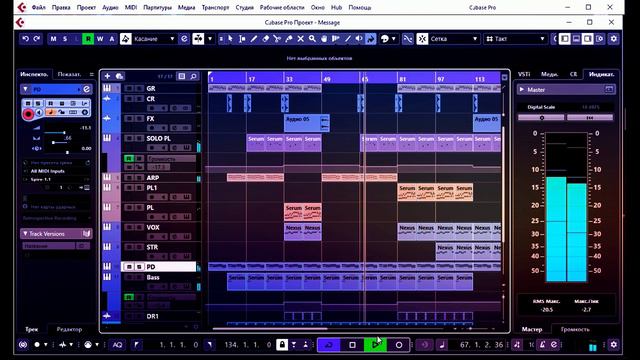Switch to Редактор tab at bottom
This screenshot has width=640, height=360.
[x=69, y=329]
